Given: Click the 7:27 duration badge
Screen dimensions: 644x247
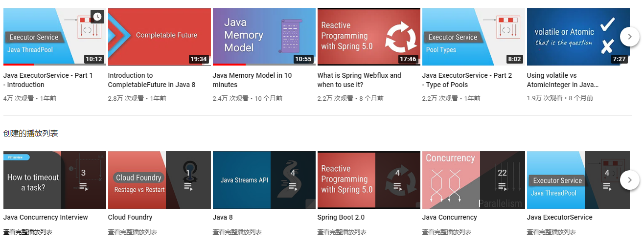Looking at the screenshot, I should click(620, 59).
